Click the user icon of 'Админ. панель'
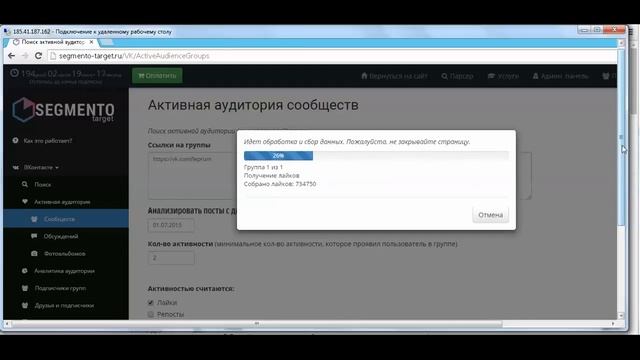 (x=536, y=76)
